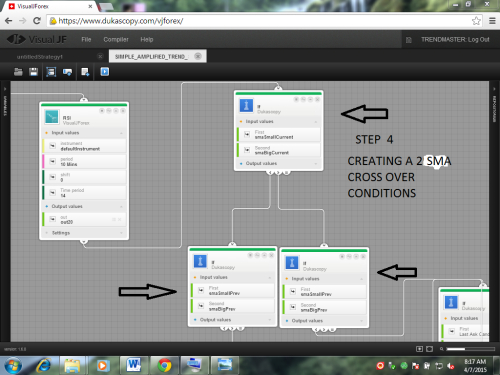Click the save disk toolbar icon
The image size is (500, 375).
tap(34, 72)
